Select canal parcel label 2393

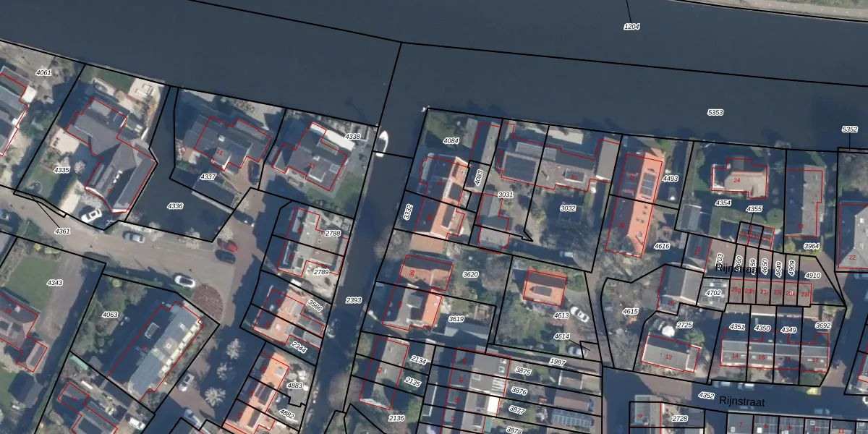tap(353, 300)
